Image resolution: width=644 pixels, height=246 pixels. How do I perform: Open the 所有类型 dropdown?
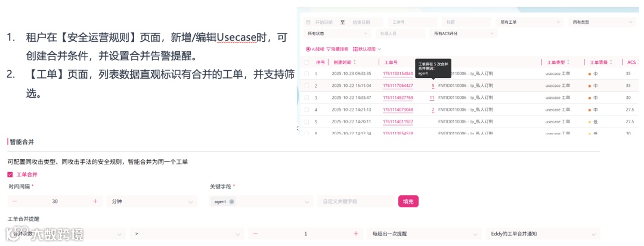click(602, 22)
